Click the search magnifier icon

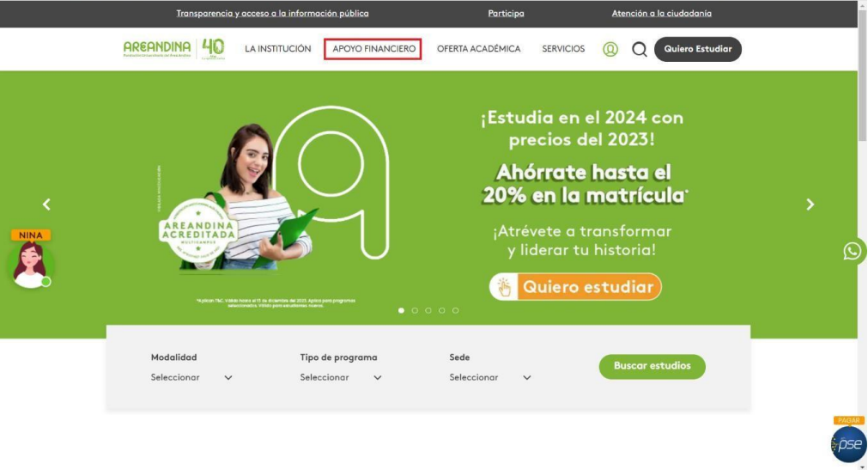pyautogui.click(x=640, y=49)
